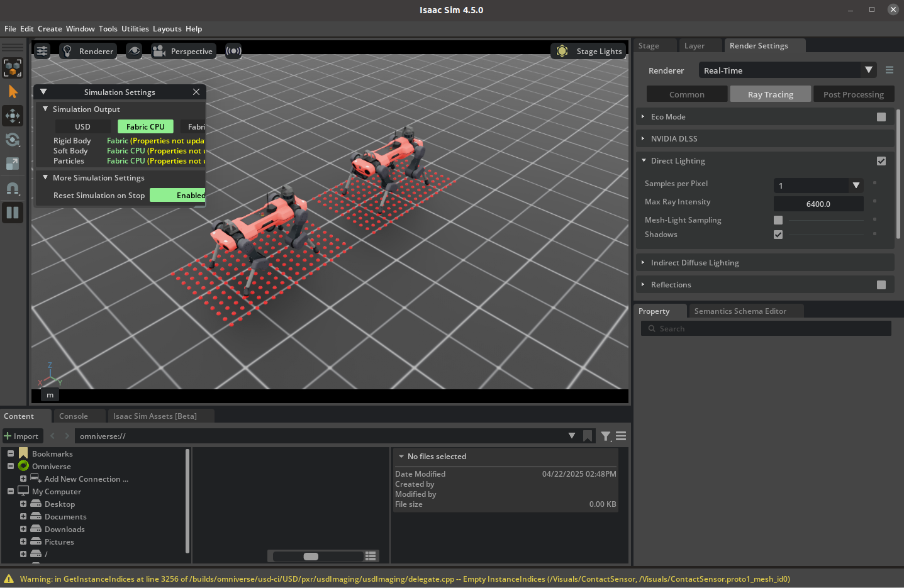Switch to Ray Tracing settings
The height and width of the screenshot is (588, 904).
pyautogui.click(x=771, y=94)
